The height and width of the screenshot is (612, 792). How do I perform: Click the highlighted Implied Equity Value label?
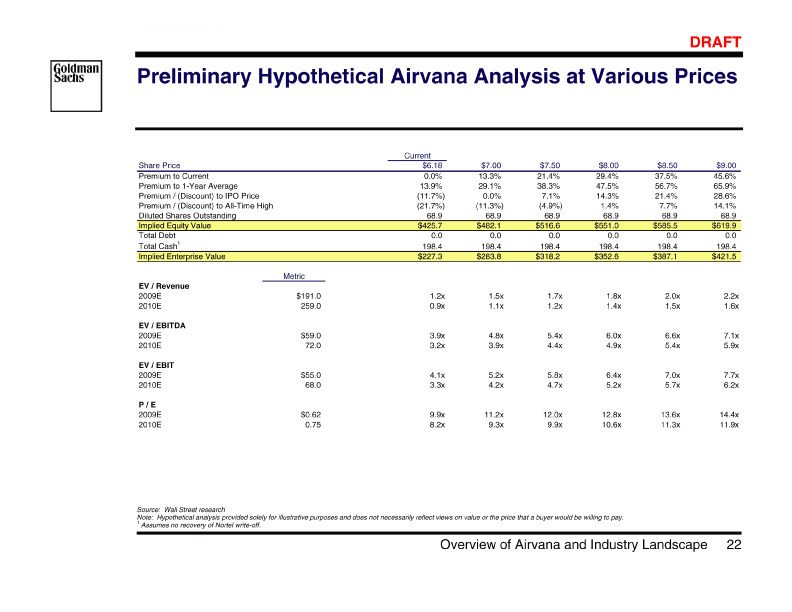173,226
